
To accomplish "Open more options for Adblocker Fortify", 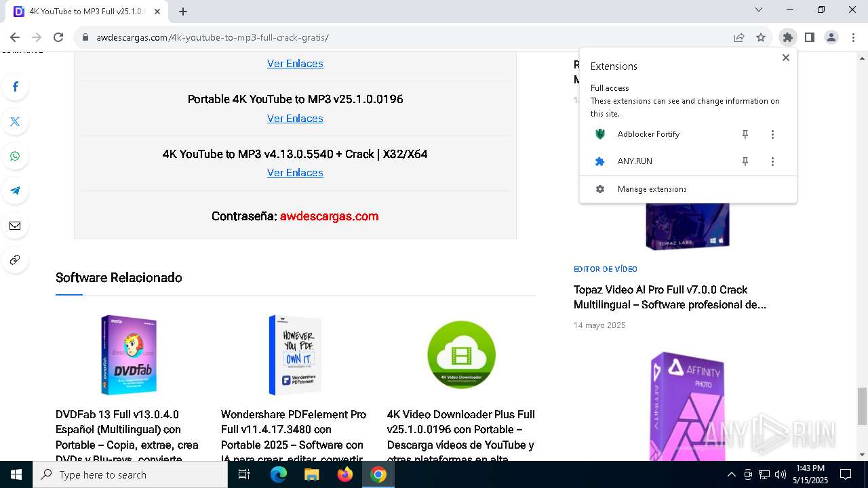I will click(772, 134).
